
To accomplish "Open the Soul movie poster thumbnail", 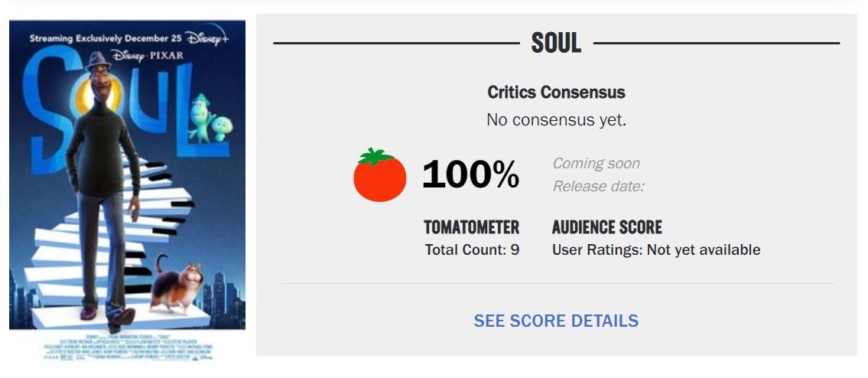I will tap(127, 191).
